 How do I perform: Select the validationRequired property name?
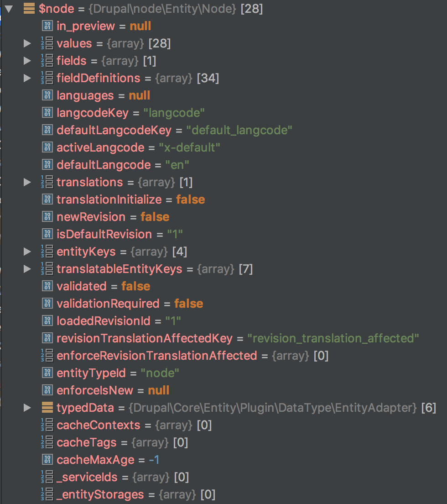pyautogui.click(x=108, y=304)
